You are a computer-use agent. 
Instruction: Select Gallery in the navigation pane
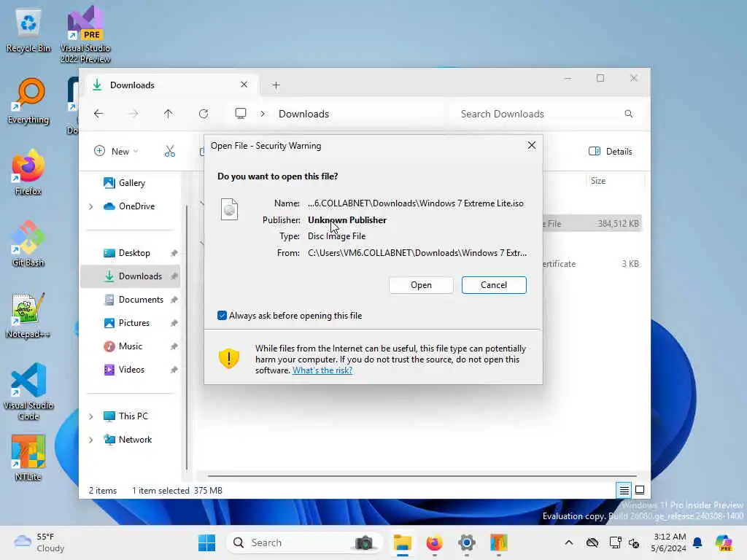tap(131, 183)
